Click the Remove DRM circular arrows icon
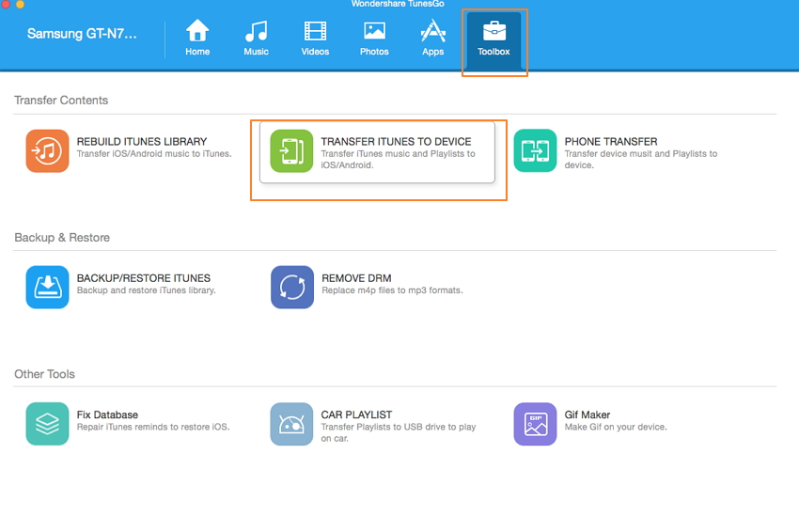The image size is (799, 532). tap(291, 288)
